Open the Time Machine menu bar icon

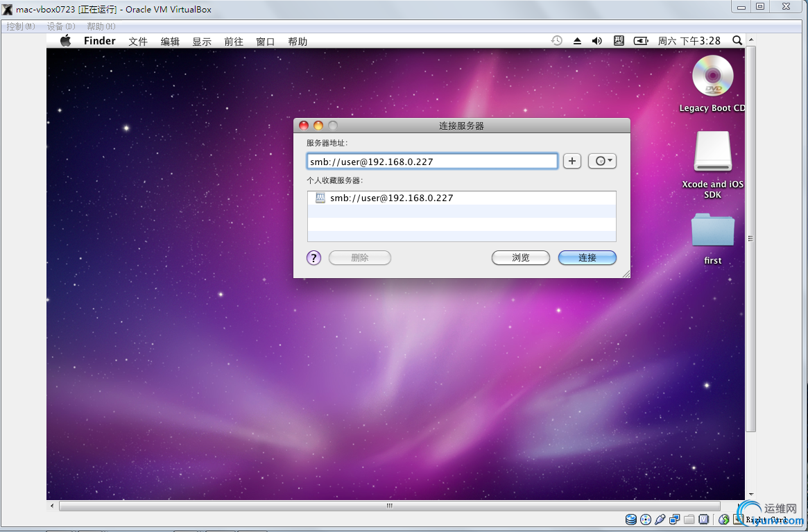click(556, 41)
